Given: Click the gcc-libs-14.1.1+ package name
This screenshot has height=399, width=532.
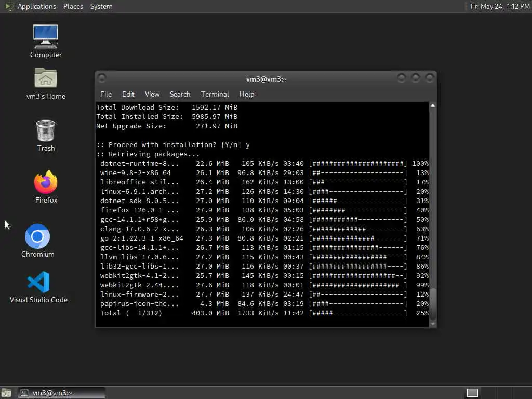Looking at the screenshot, I should [139, 248].
